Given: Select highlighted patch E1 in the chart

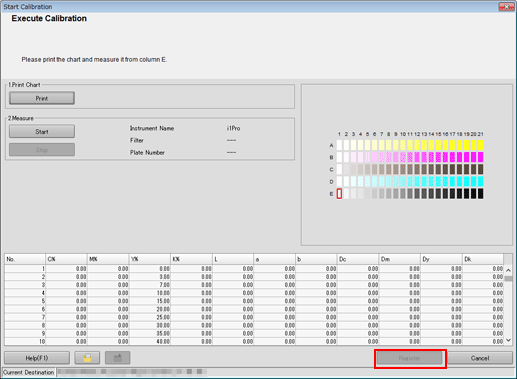Looking at the screenshot, I should (339, 194).
